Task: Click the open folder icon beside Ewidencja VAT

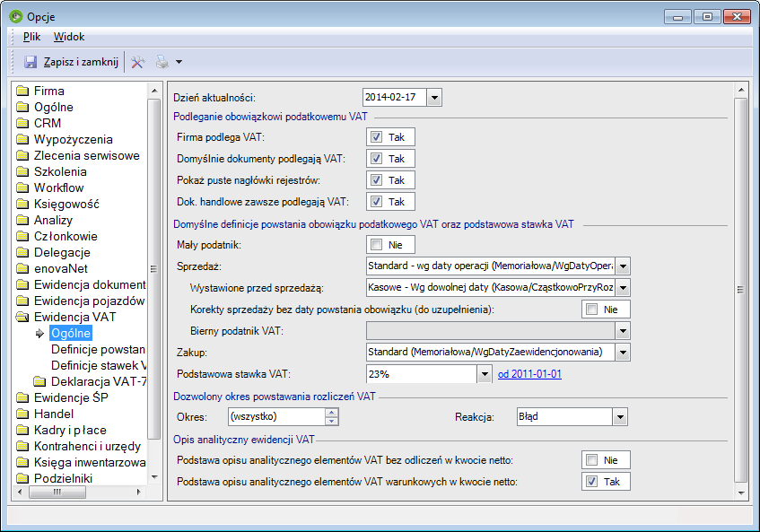Action: point(22,317)
